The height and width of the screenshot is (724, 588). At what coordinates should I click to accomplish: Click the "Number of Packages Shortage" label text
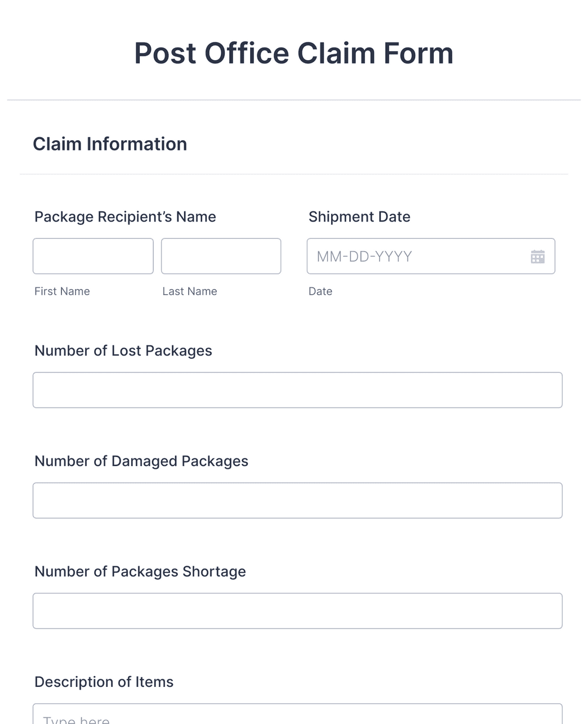(x=140, y=571)
